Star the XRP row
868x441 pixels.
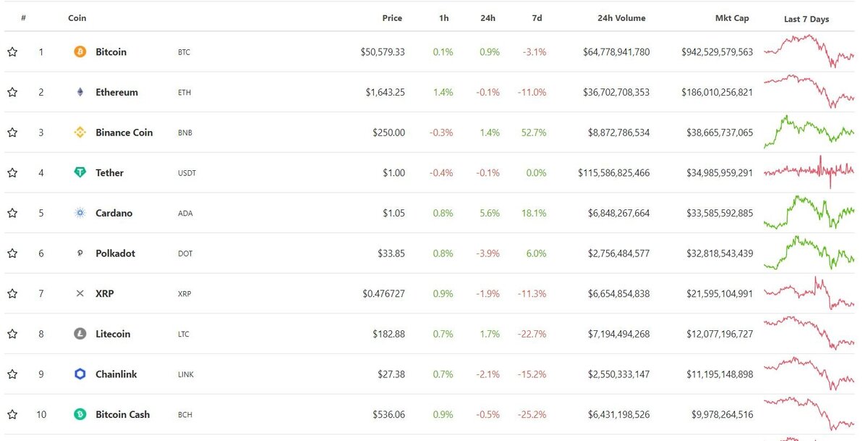[12, 293]
